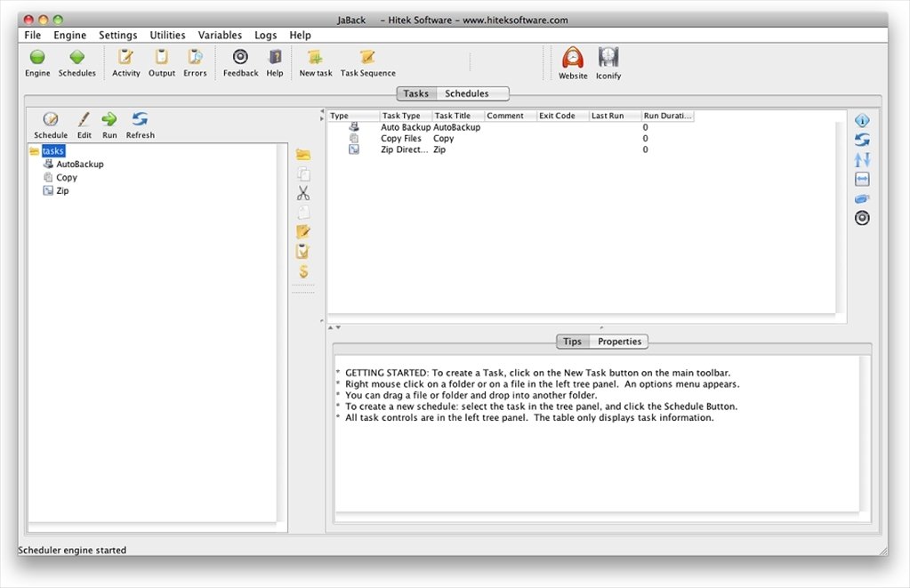This screenshot has width=910, height=588.
Task: Click the blank page paste icon
Action: (303, 213)
